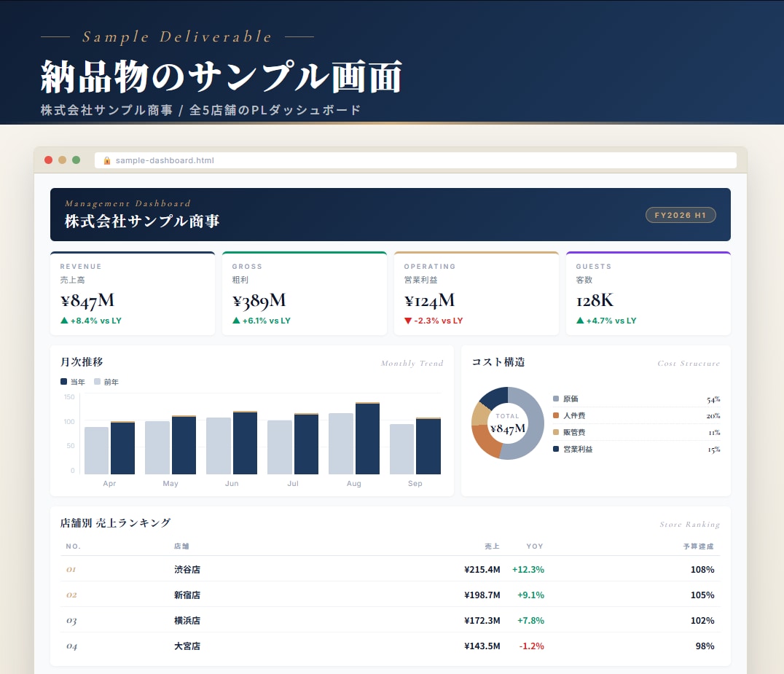Click the FY2026 H1 badge
This screenshot has width=784, height=674.
tap(681, 215)
